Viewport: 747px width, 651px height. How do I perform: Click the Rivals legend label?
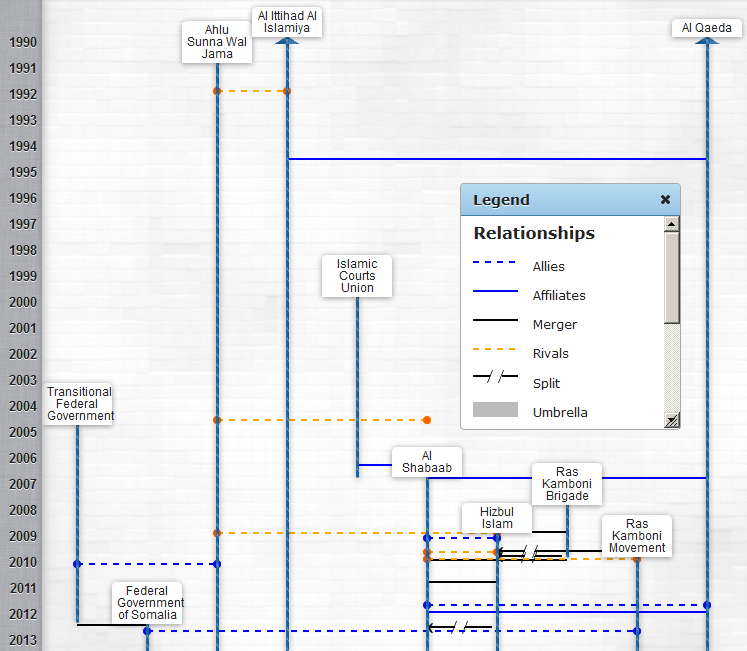click(x=551, y=354)
